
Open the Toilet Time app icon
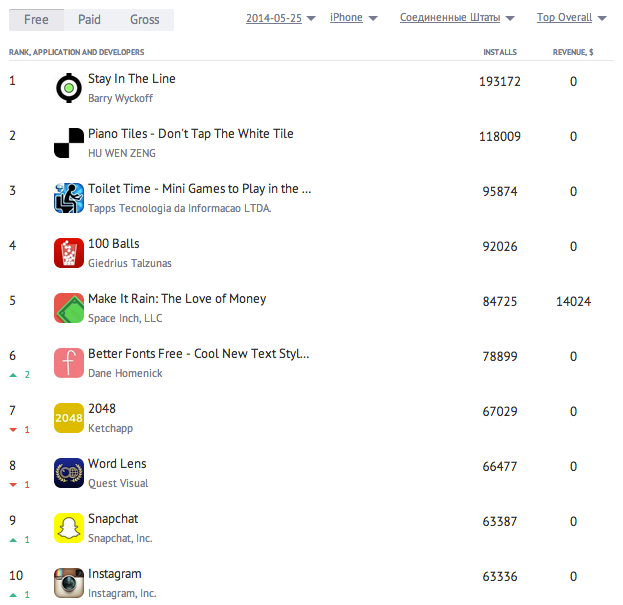click(x=68, y=198)
